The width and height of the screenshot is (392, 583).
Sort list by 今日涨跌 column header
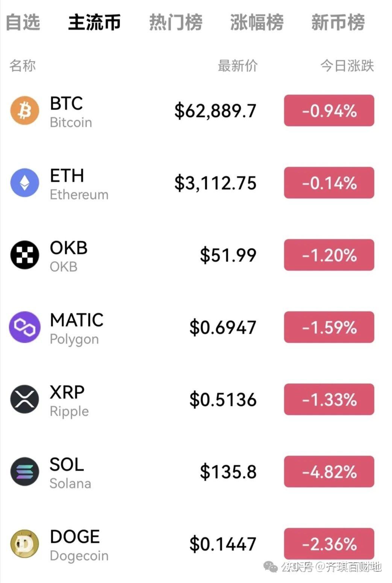point(347,65)
